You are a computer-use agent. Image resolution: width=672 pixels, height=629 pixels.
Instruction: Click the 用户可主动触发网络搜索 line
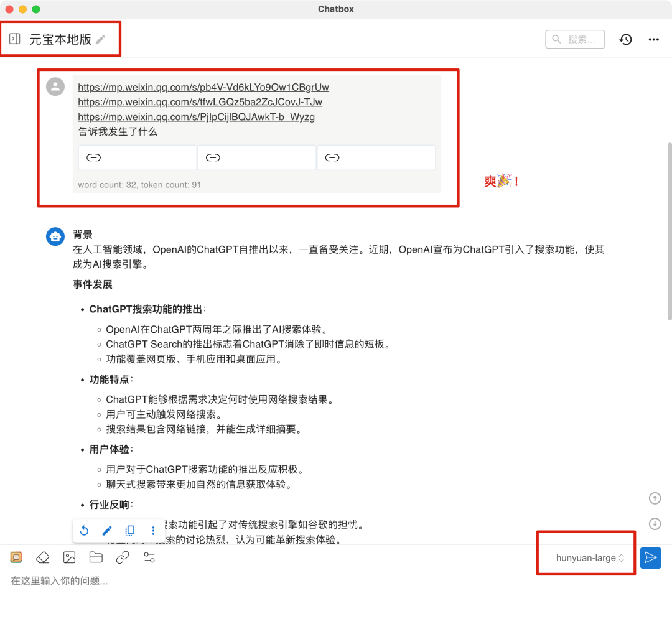[164, 414]
